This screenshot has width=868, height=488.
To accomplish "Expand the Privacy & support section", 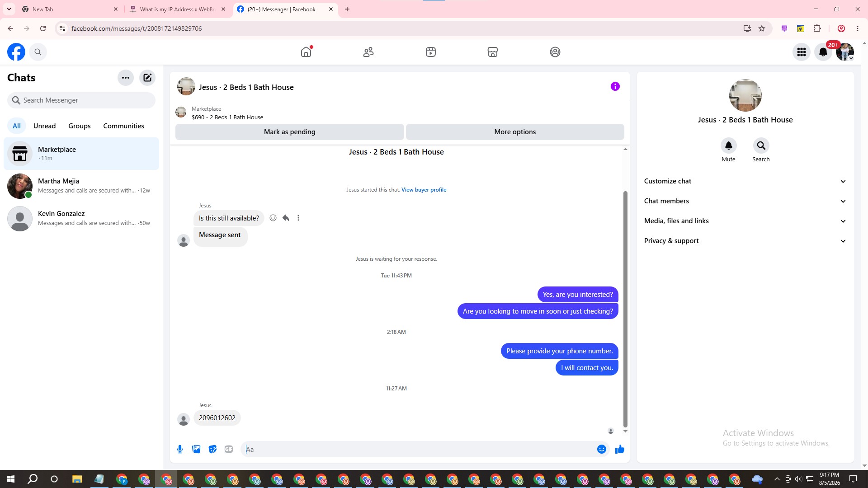I will tap(745, 241).
